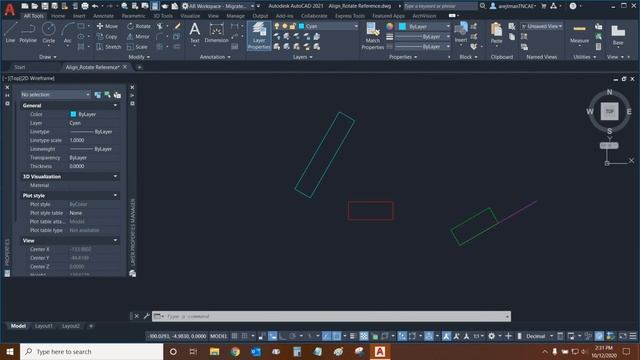Close the Align_Rotate Reference file tab
The image size is (640, 360).
(125, 67)
